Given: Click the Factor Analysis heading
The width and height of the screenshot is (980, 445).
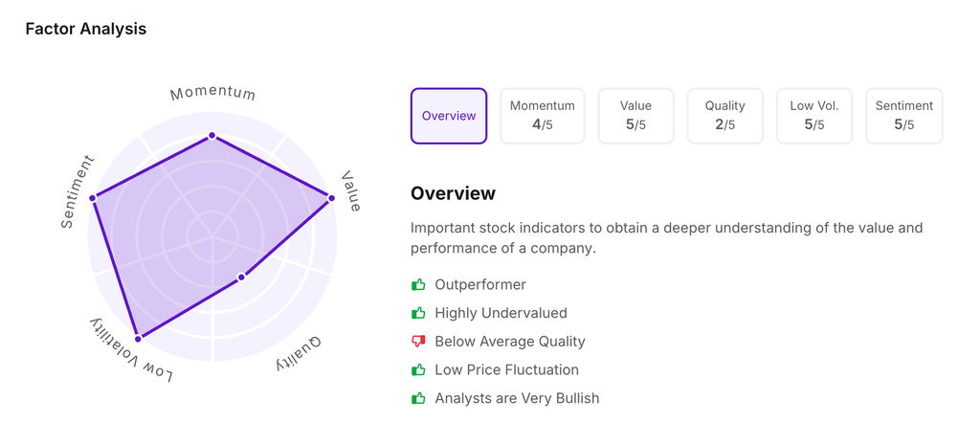Looking at the screenshot, I should coord(86,29).
